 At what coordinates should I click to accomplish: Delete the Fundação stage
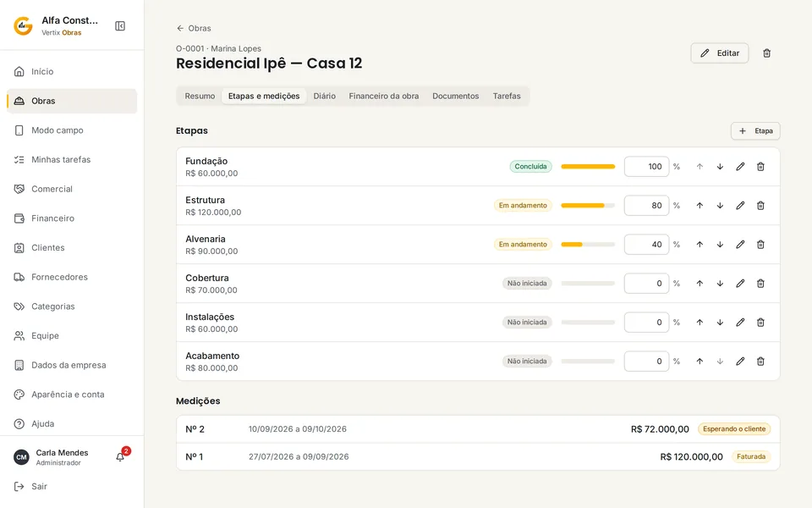(760, 167)
